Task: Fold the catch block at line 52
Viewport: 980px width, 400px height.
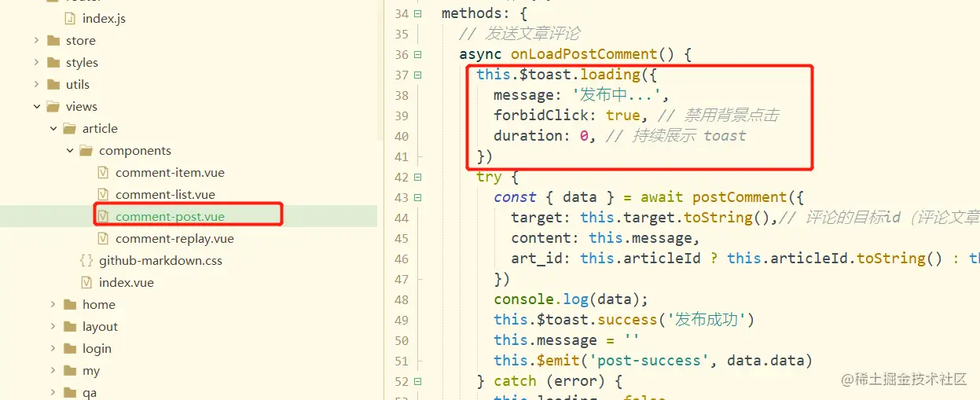Action: click(417, 381)
